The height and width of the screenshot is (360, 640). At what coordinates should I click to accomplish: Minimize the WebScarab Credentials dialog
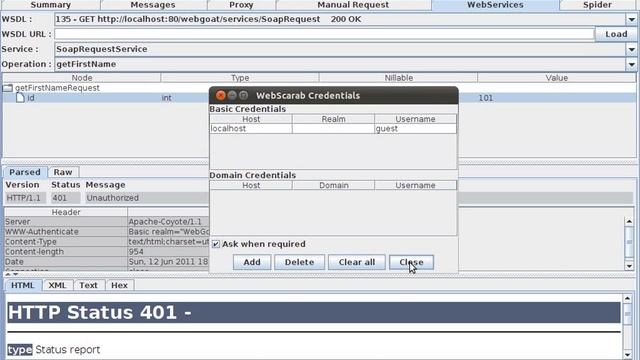pyautogui.click(x=232, y=95)
